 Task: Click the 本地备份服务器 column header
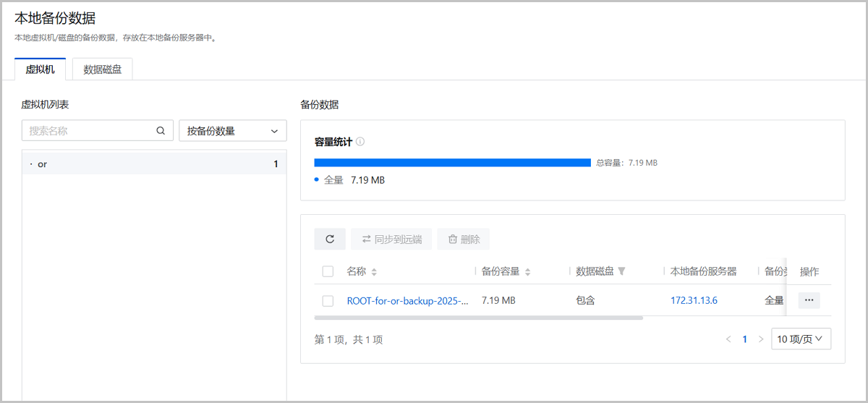703,271
